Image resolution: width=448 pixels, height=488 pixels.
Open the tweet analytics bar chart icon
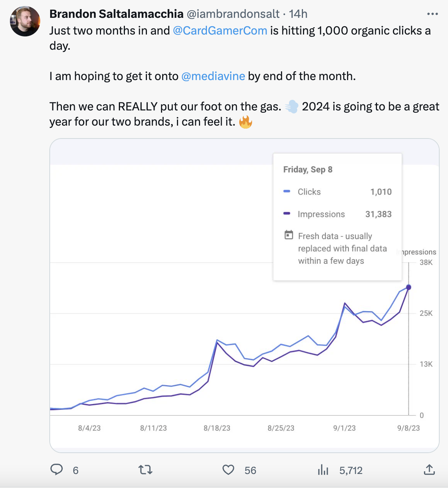pyautogui.click(x=323, y=470)
